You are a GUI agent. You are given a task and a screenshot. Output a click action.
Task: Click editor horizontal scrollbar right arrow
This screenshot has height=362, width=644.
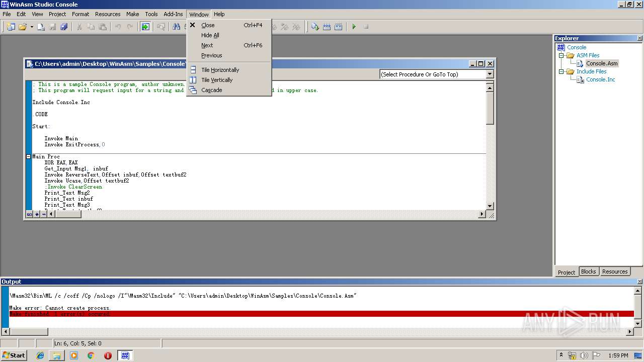tap(481, 214)
